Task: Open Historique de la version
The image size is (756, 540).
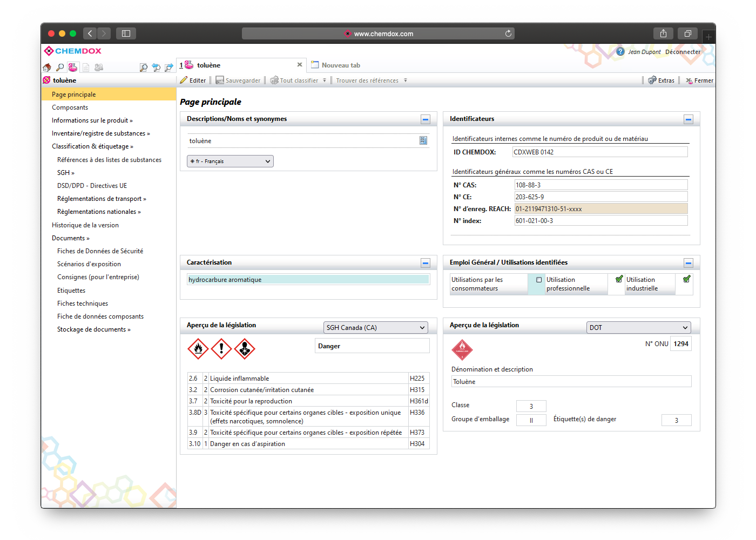Action: [x=85, y=225]
